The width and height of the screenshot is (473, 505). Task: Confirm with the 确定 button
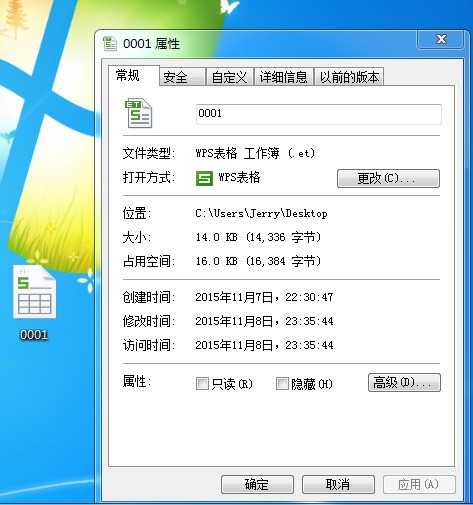257,484
